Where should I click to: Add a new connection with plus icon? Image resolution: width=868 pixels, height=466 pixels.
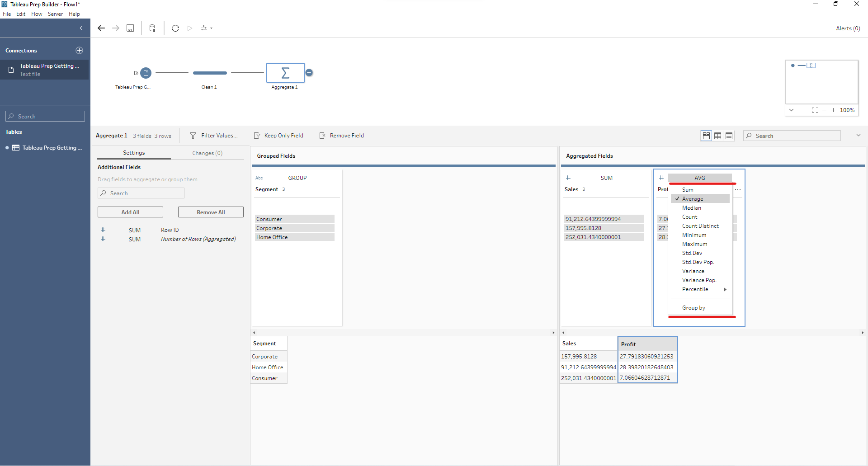click(x=79, y=50)
